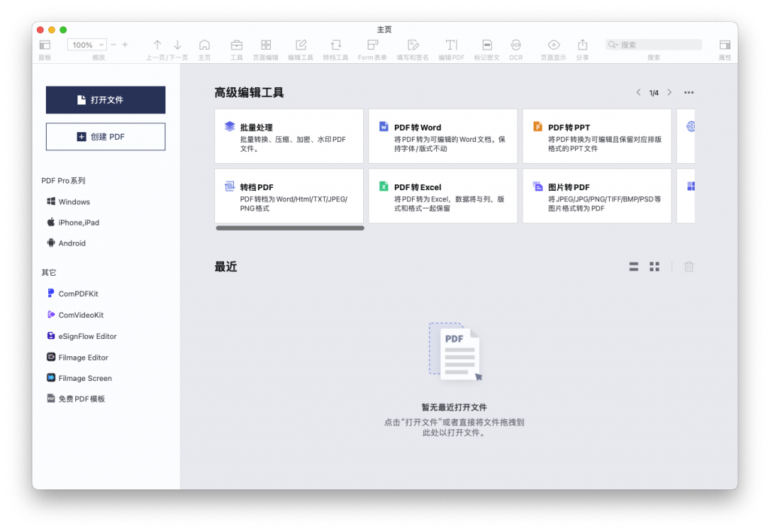770x532 pixels.
Task: Select the redaction (标记密文) tool
Action: point(487,44)
